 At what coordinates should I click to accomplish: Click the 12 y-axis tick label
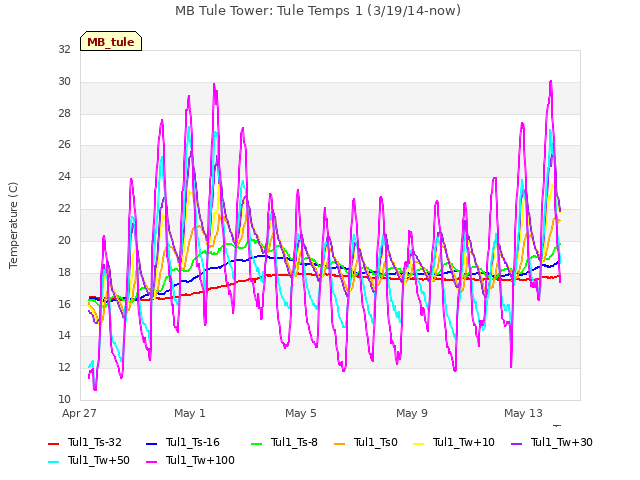tap(64, 367)
